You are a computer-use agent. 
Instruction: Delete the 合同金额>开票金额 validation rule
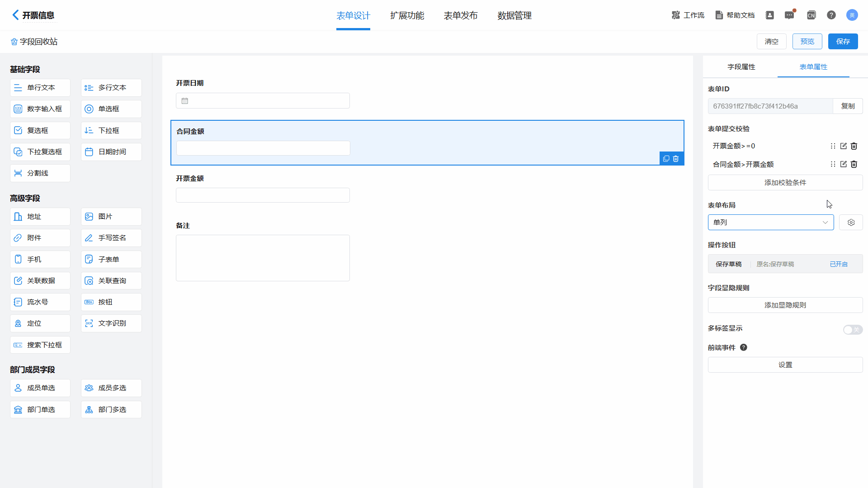click(x=854, y=164)
